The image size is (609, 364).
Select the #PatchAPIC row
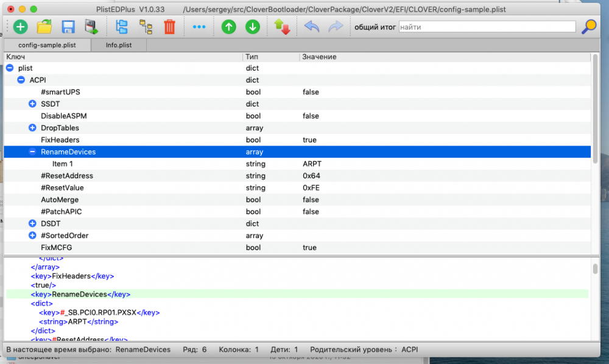pyautogui.click(x=297, y=211)
